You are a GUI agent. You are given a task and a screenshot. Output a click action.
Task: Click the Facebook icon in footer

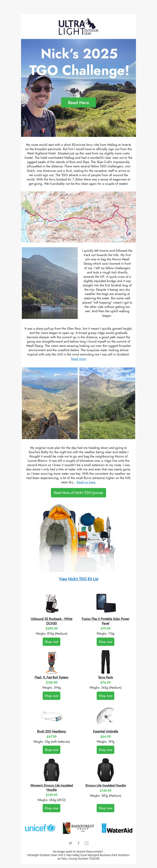[78, 843]
